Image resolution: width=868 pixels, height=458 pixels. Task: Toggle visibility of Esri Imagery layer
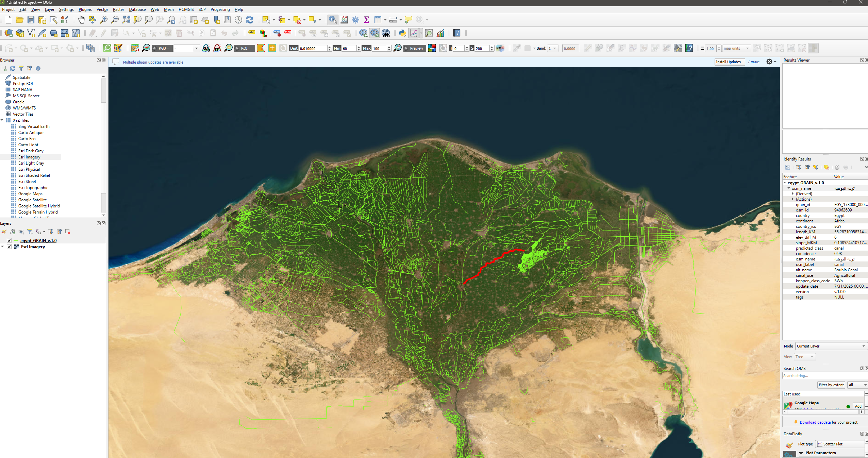click(x=9, y=247)
